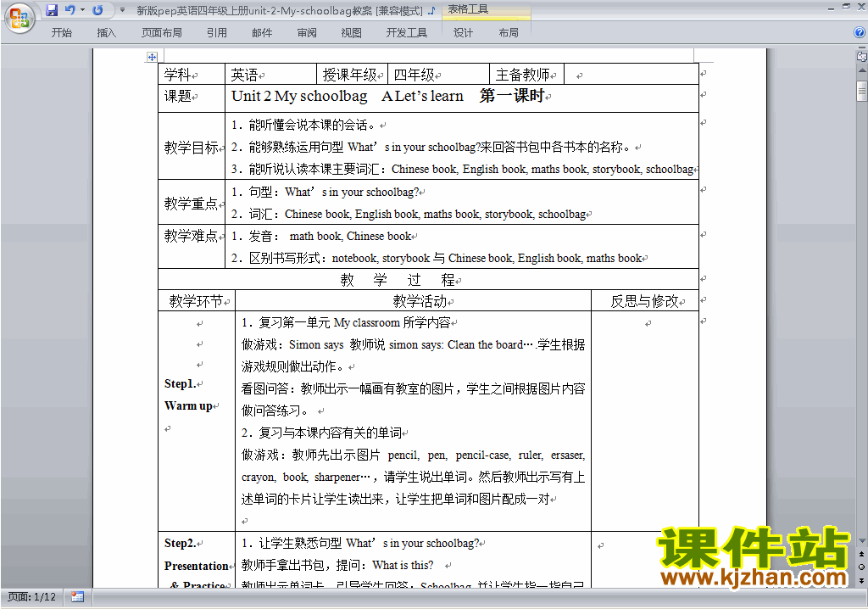Open Word Help with the question mark icon
This screenshot has height=609, width=868.
pos(860,32)
